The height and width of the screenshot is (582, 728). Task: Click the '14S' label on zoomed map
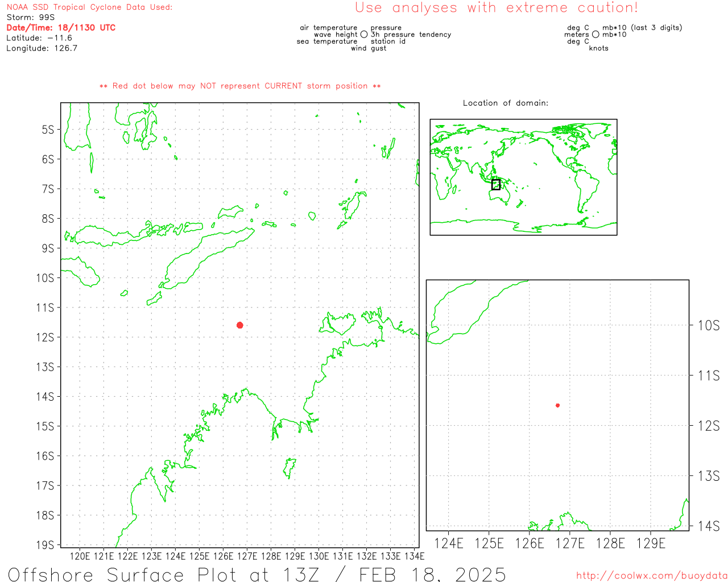(709, 526)
